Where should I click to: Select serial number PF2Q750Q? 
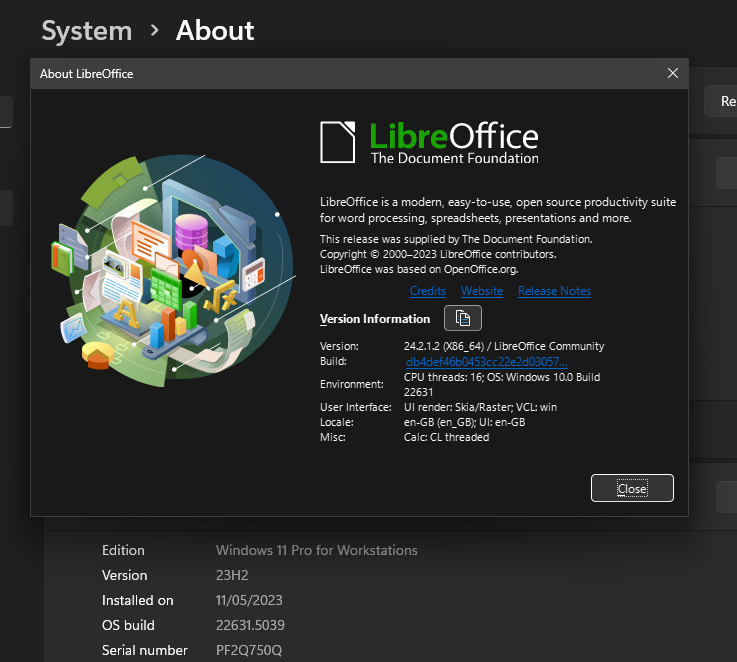[249, 650]
